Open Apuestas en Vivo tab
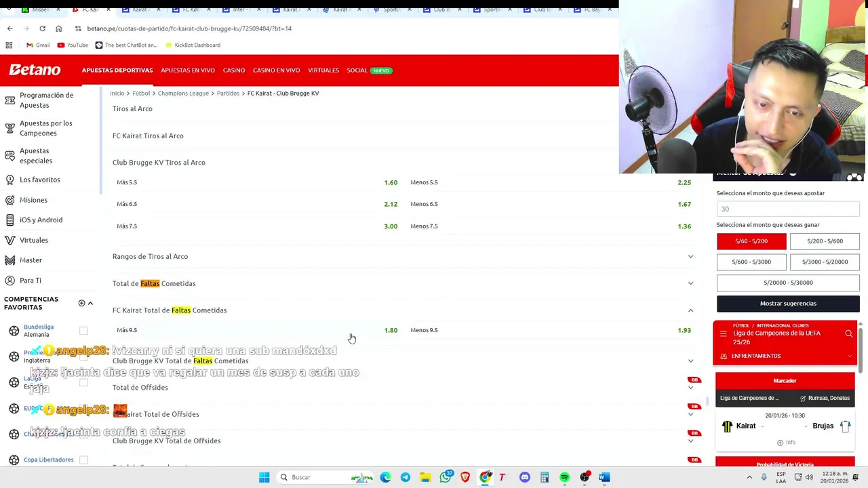The width and height of the screenshot is (868, 488). [188, 70]
